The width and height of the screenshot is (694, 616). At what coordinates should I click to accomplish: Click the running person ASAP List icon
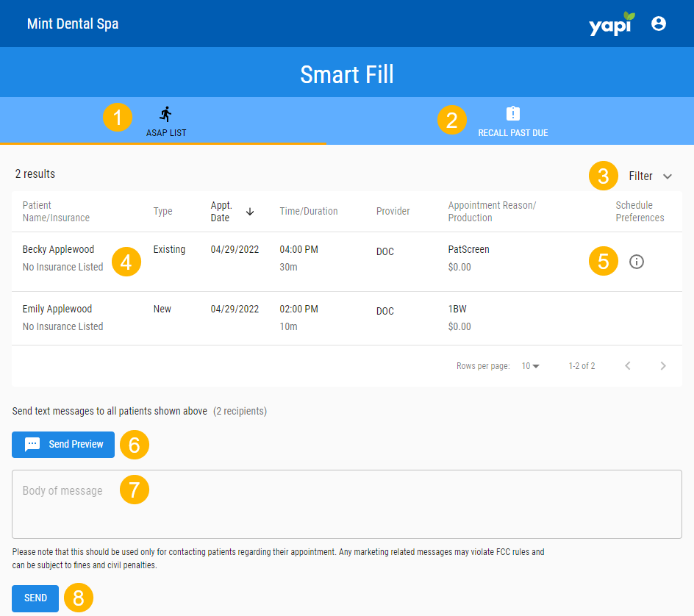166,114
